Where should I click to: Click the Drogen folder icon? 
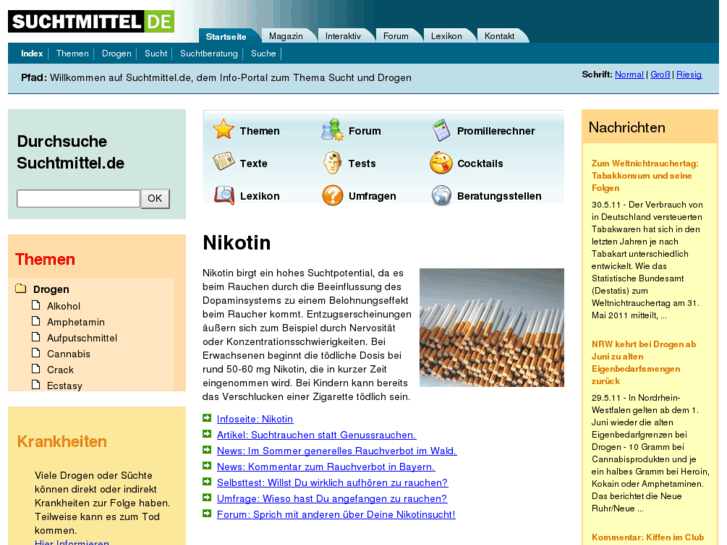click(x=20, y=289)
